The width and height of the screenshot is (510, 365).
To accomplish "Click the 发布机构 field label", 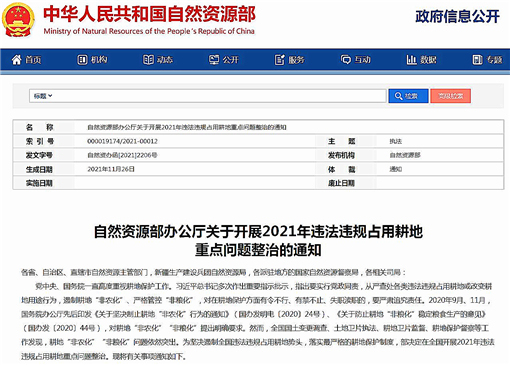I will pos(341,155).
